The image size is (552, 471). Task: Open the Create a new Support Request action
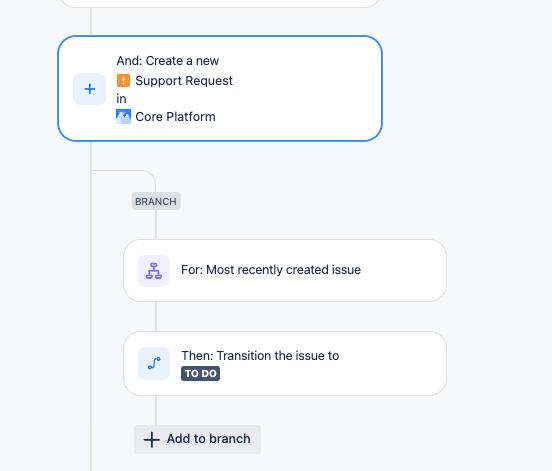click(x=220, y=88)
